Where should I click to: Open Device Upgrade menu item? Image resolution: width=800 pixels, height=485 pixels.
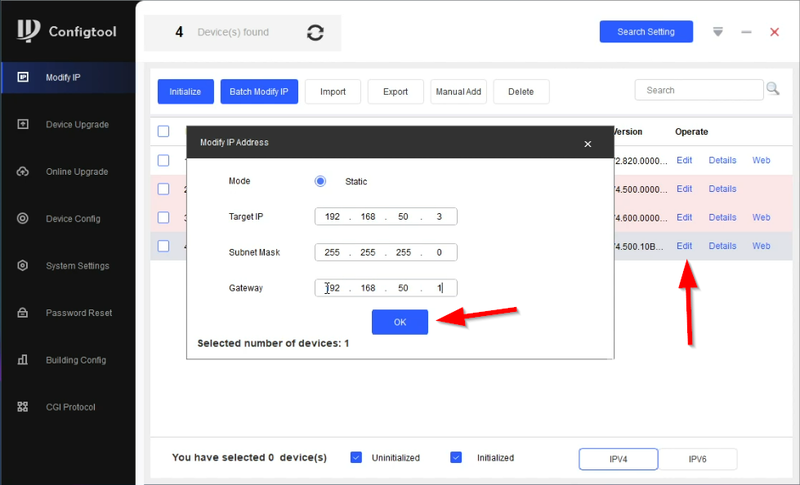[77, 124]
